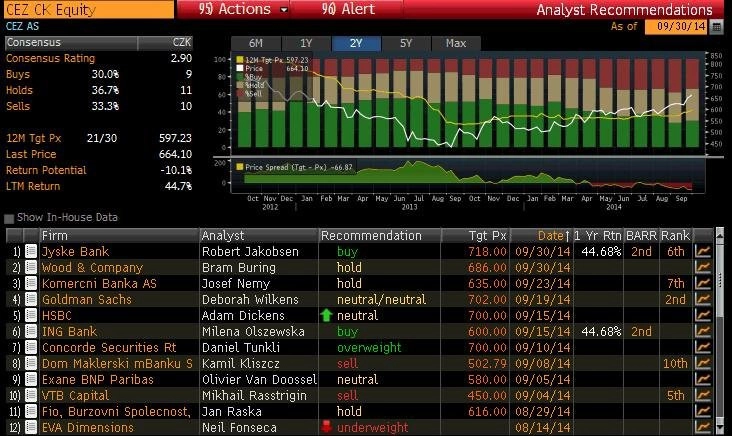Open chart icon for HSBC row
The image size is (732, 436).
click(x=703, y=316)
